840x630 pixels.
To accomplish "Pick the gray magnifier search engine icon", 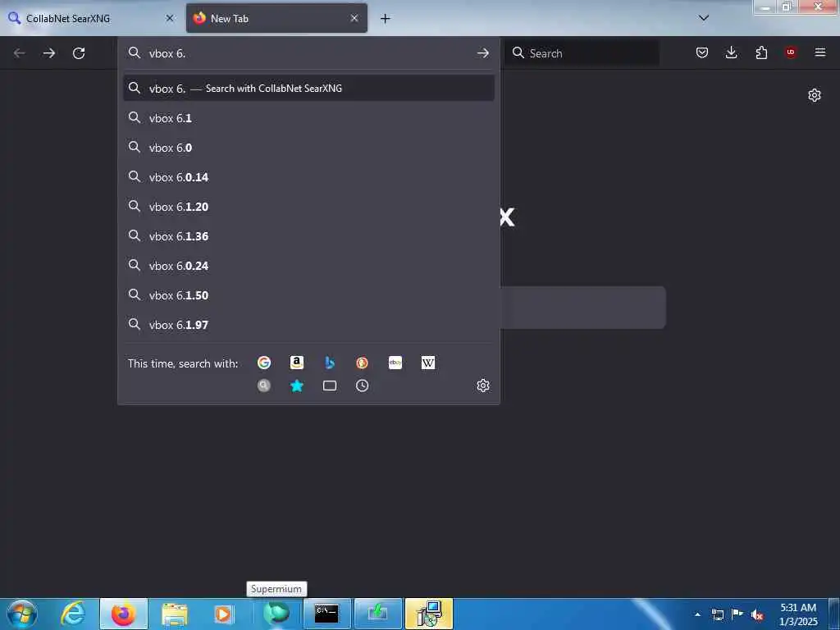I will (264, 386).
